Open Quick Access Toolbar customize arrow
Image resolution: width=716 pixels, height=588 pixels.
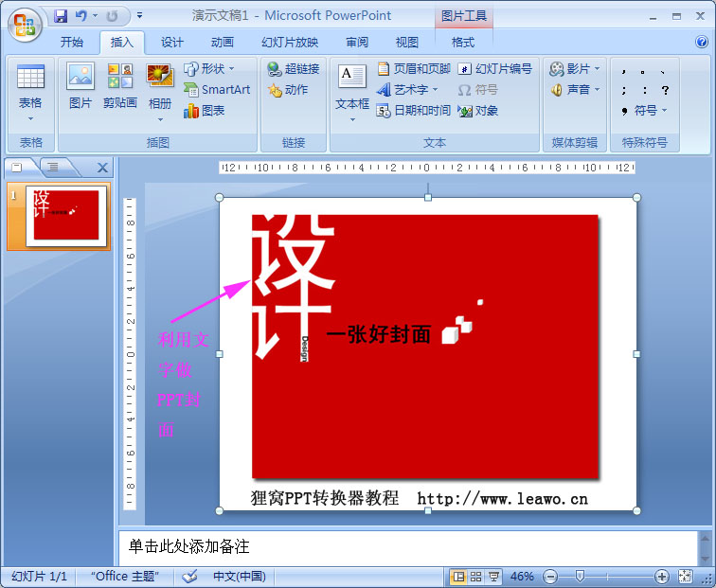click(x=139, y=16)
